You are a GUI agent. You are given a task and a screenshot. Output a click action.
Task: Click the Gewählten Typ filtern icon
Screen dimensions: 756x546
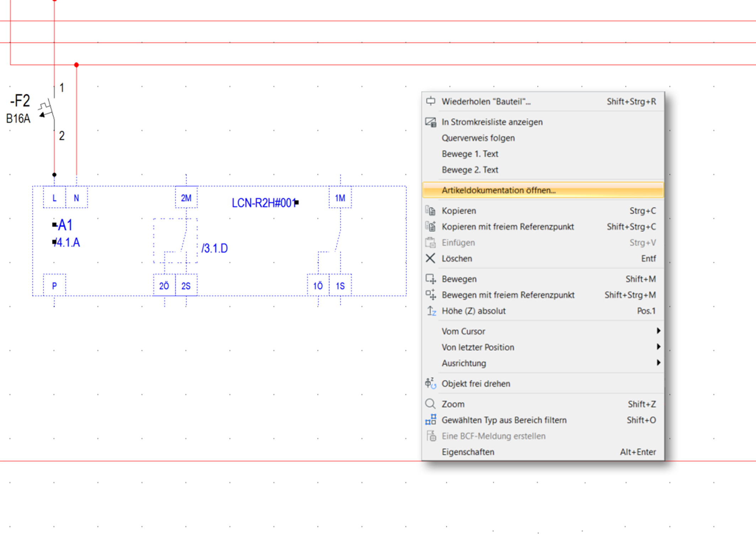point(431,420)
